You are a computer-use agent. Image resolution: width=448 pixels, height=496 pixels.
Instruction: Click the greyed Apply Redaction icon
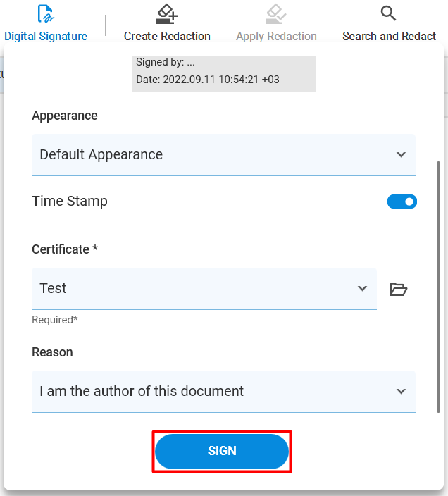coord(275,13)
